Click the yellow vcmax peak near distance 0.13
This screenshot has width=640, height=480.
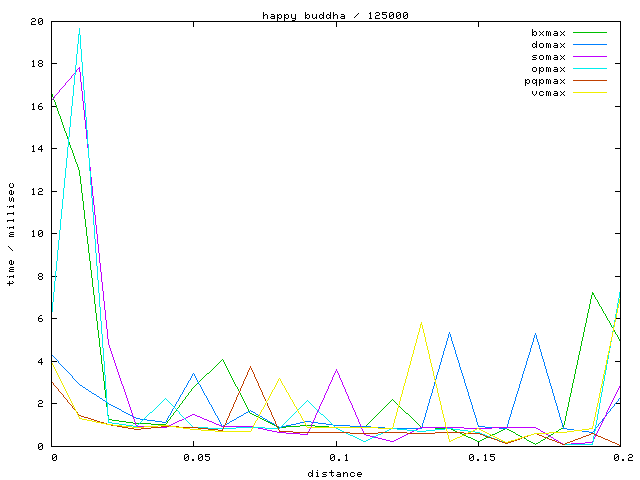[x=421, y=323]
